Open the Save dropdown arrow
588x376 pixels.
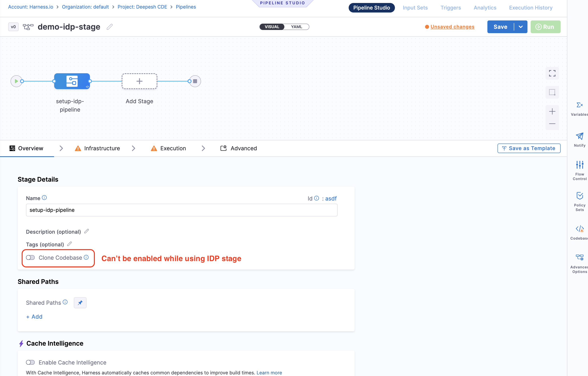tap(520, 27)
